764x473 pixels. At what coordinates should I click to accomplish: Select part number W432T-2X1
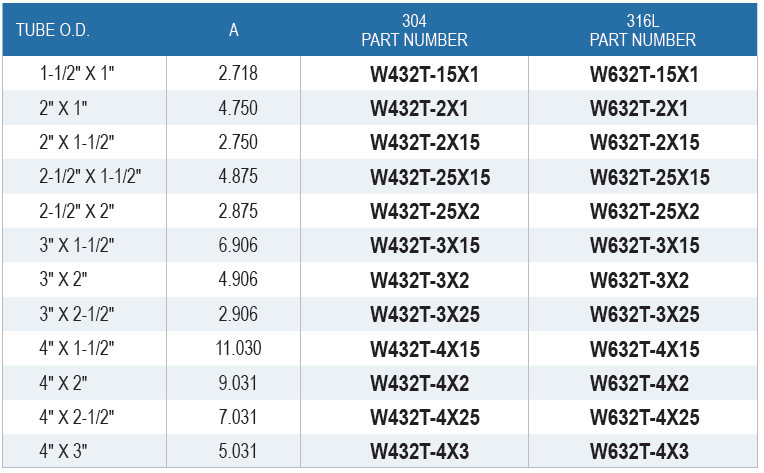click(x=419, y=109)
